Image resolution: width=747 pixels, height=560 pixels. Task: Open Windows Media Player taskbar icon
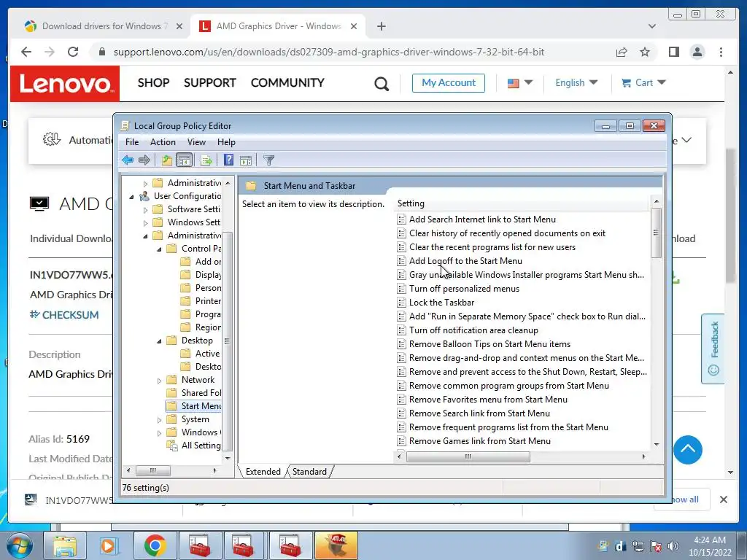coord(108,545)
